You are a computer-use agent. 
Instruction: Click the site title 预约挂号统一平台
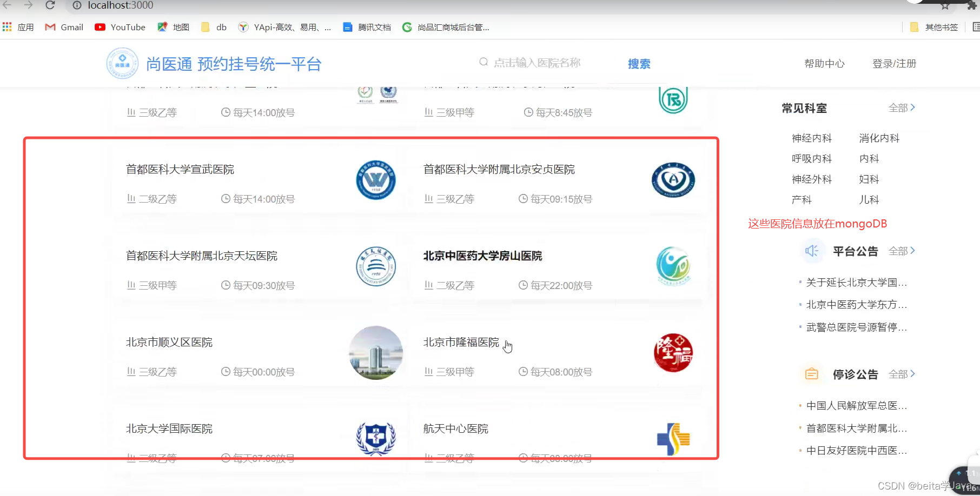(x=260, y=64)
